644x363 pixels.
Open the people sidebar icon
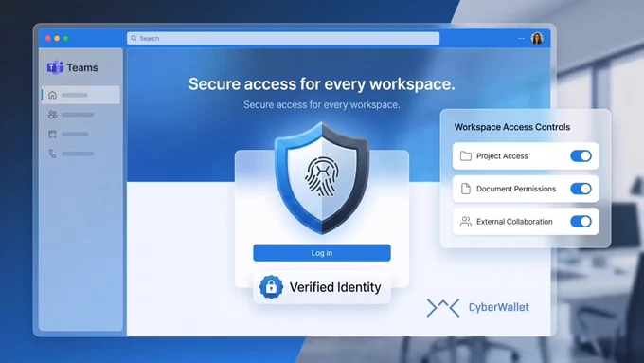(53, 115)
